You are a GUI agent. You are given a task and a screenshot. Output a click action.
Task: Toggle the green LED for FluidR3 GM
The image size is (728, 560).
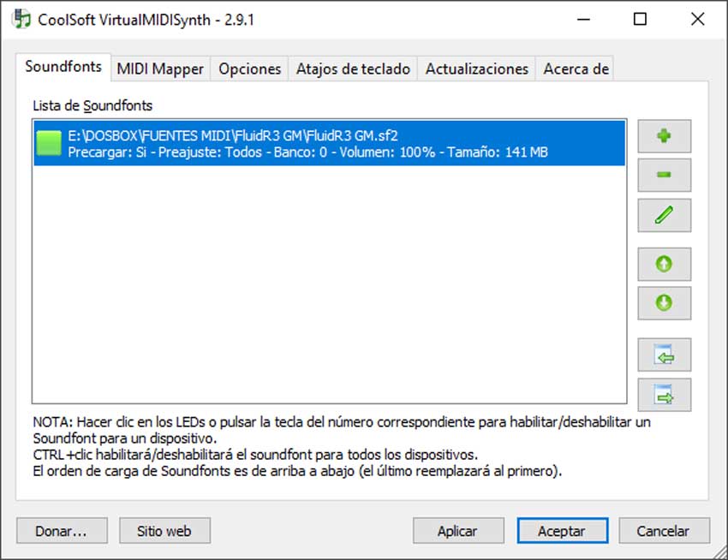tap(49, 143)
